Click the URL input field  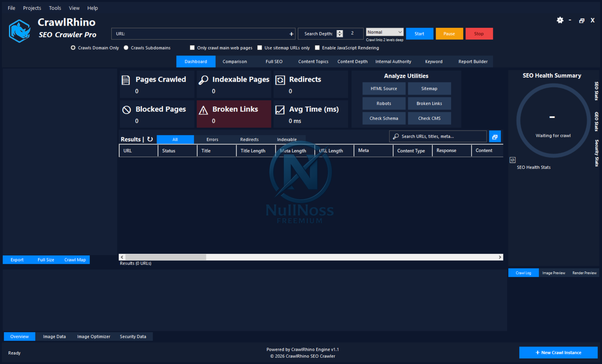(x=203, y=34)
